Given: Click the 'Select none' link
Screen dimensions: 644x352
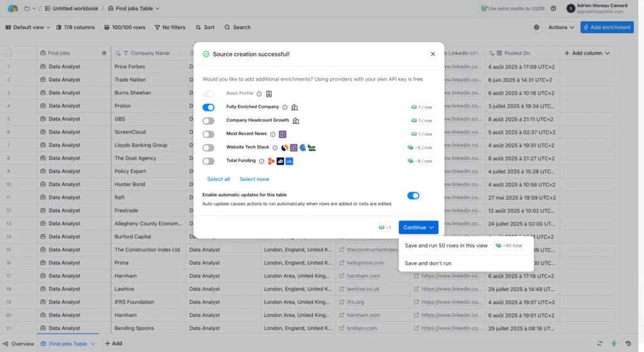Looking at the screenshot, I should coord(254,179).
